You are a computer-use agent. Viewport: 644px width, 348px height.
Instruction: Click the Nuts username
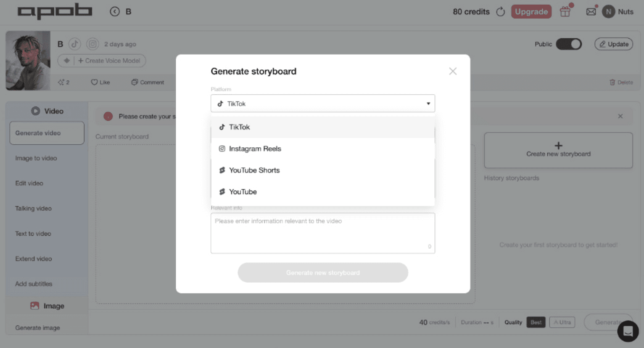pos(626,12)
